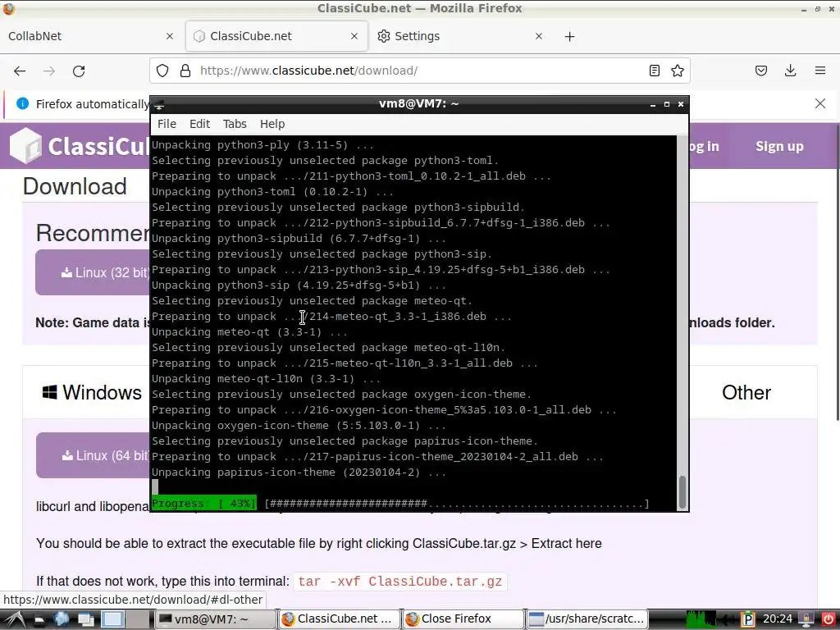The height and width of the screenshot is (630, 840).
Task: Click the terminal vertical scrollbar thumb
Action: [x=682, y=492]
